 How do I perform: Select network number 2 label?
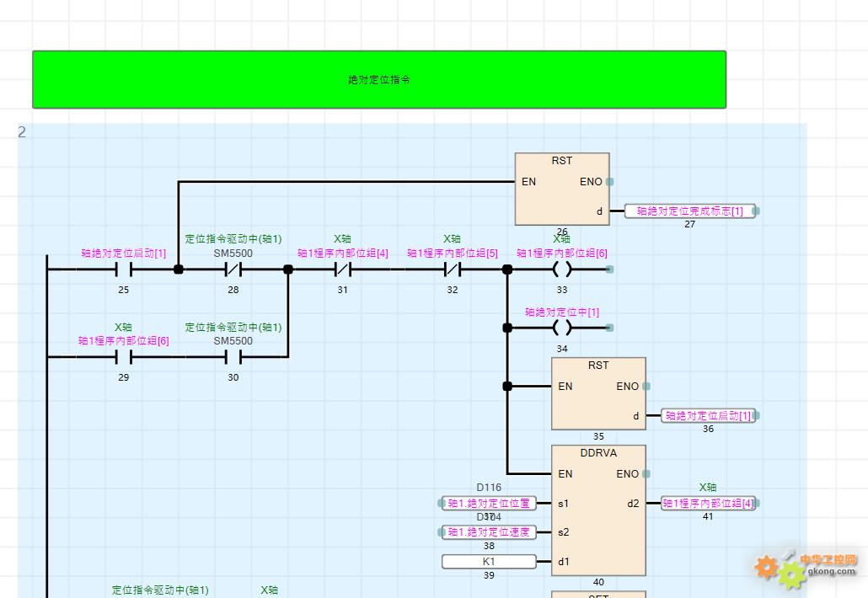[22, 132]
